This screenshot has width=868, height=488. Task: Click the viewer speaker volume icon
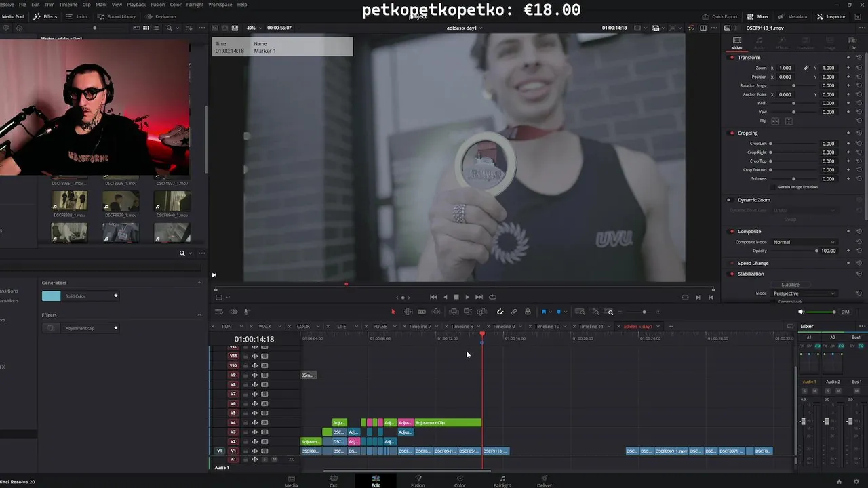click(x=801, y=312)
